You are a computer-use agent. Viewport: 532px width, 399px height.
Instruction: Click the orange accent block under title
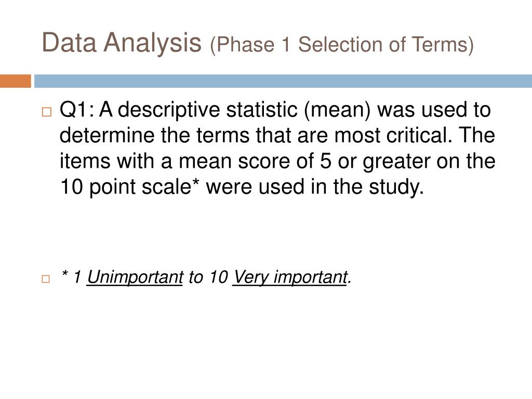point(15,81)
